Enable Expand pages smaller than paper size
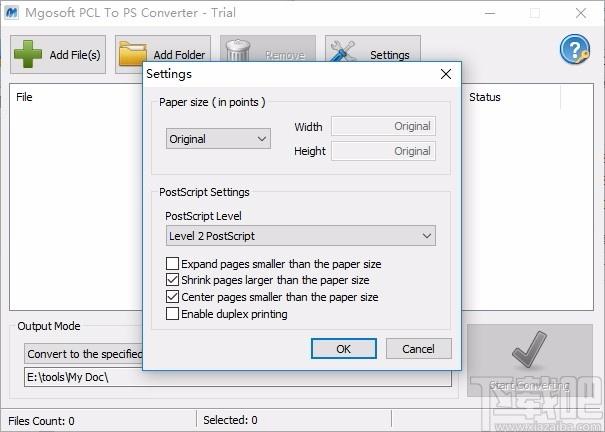Image resolution: width=605 pixels, height=432 pixels. 172,264
